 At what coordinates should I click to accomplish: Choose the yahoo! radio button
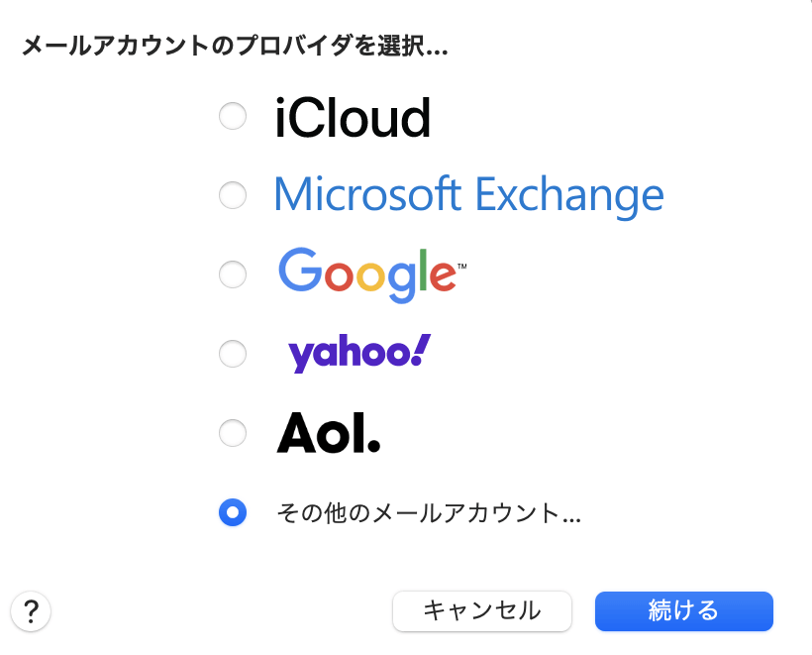click(x=233, y=354)
